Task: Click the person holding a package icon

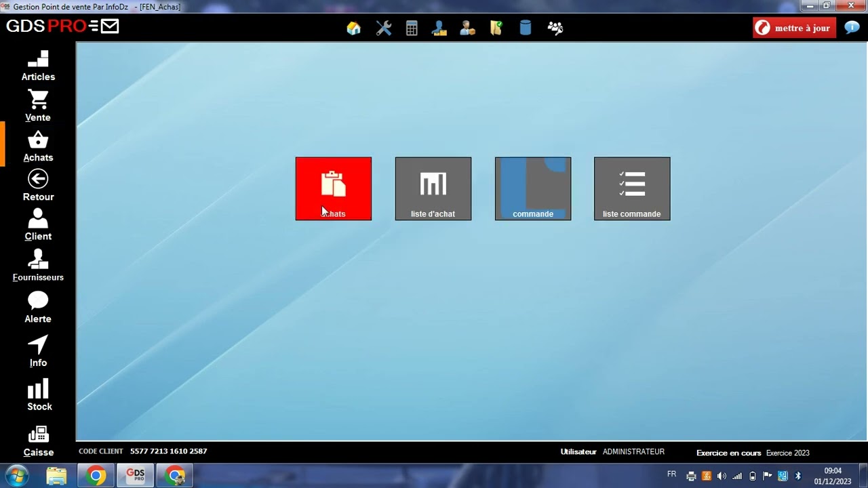Action: pyautogui.click(x=467, y=28)
